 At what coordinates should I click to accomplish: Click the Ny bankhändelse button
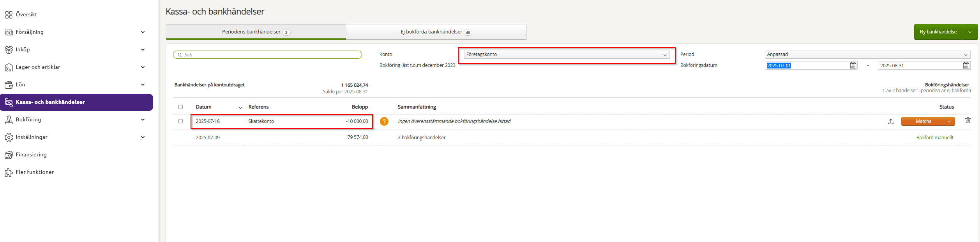(x=938, y=32)
